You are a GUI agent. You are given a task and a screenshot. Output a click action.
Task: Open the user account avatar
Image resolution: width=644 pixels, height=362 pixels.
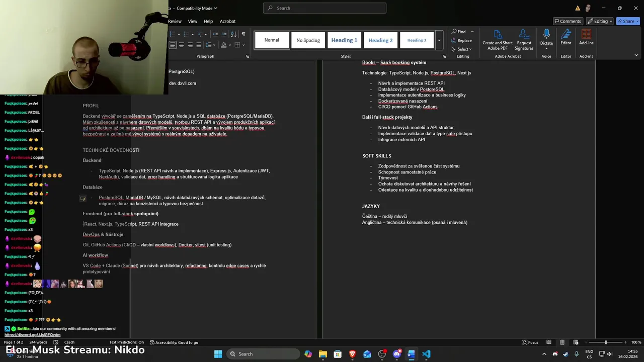588,8
